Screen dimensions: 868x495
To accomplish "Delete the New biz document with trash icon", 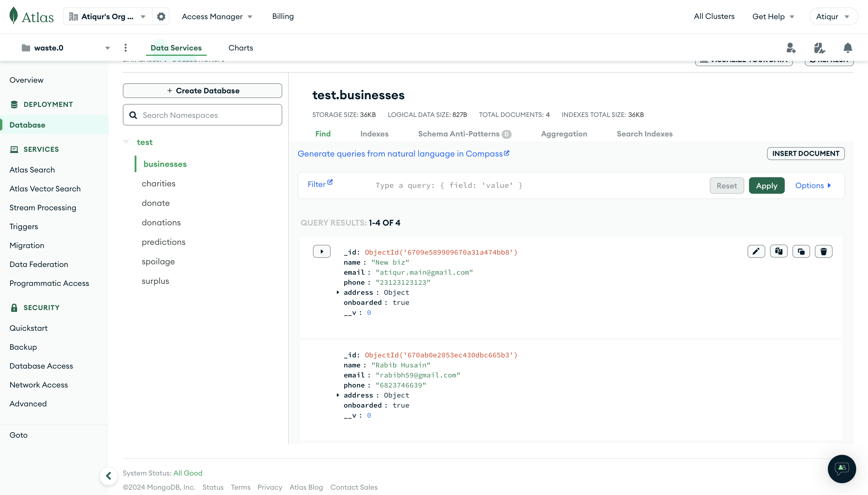I will click(x=823, y=252).
